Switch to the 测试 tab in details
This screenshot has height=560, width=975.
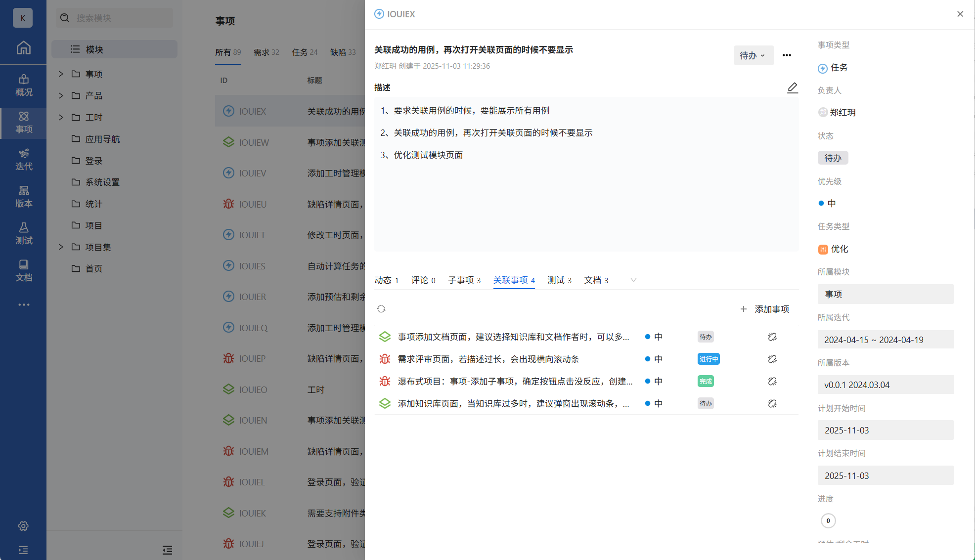click(x=559, y=280)
